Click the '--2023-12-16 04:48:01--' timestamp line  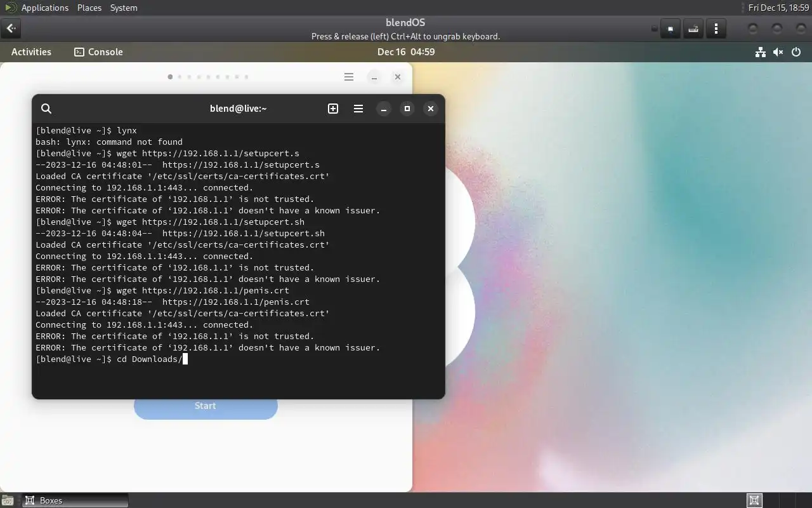click(x=178, y=164)
